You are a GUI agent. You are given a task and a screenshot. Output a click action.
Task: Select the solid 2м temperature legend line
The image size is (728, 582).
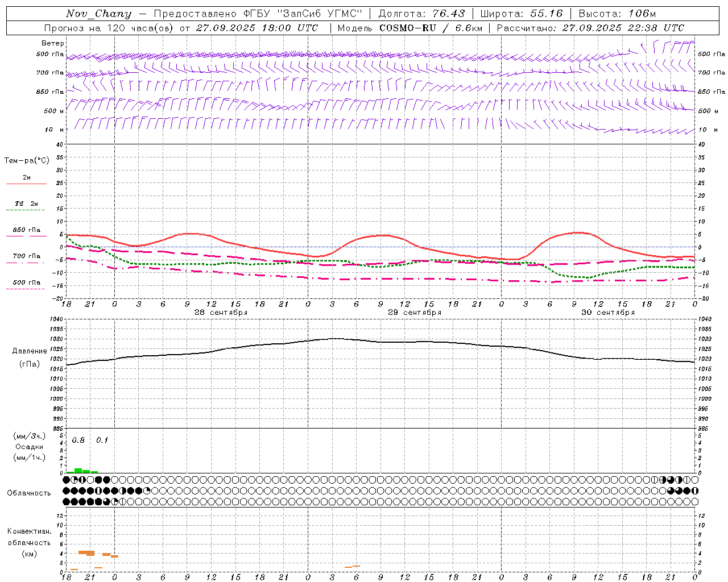tap(26, 184)
